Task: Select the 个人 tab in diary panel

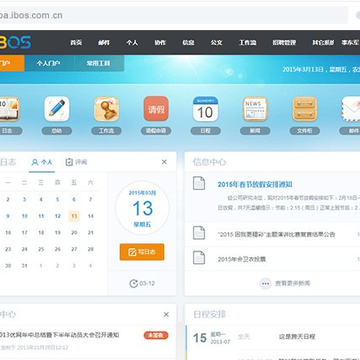Action: (x=42, y=162)
